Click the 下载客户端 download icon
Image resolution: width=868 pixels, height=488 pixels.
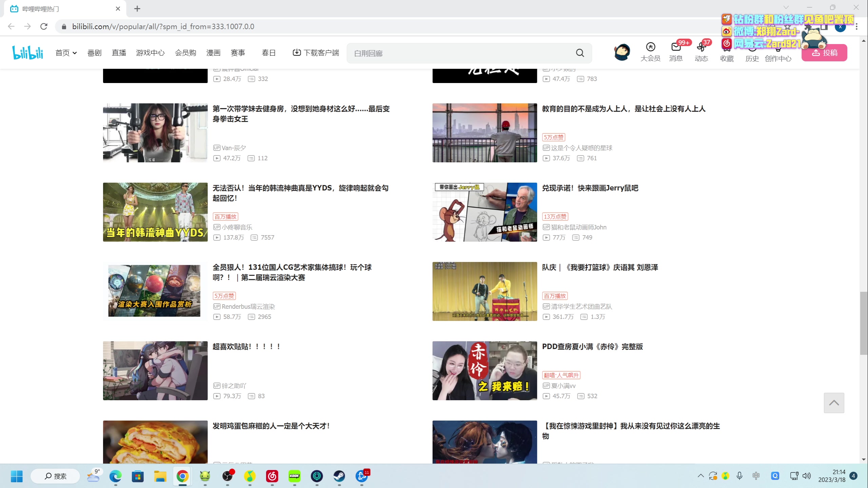tap(297, 53)
